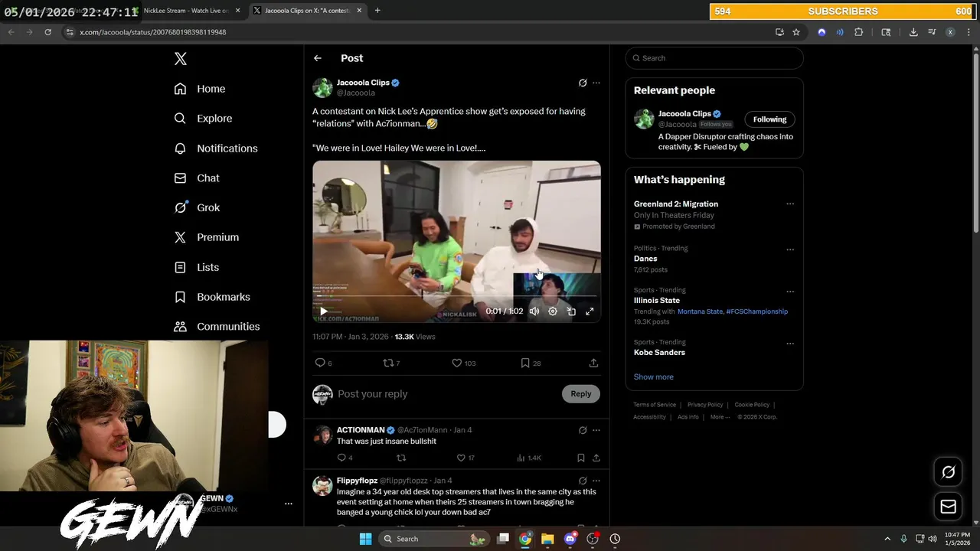The height and width of the screenshot is (551, 980).
Task: Repost ACTIONMAN's reply
Action: 400,458
